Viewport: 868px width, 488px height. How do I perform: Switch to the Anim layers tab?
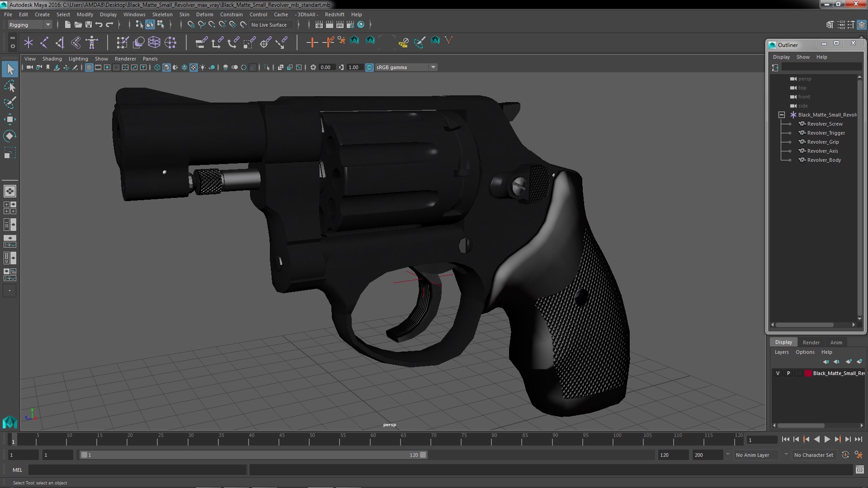click(x=836, y=343)
